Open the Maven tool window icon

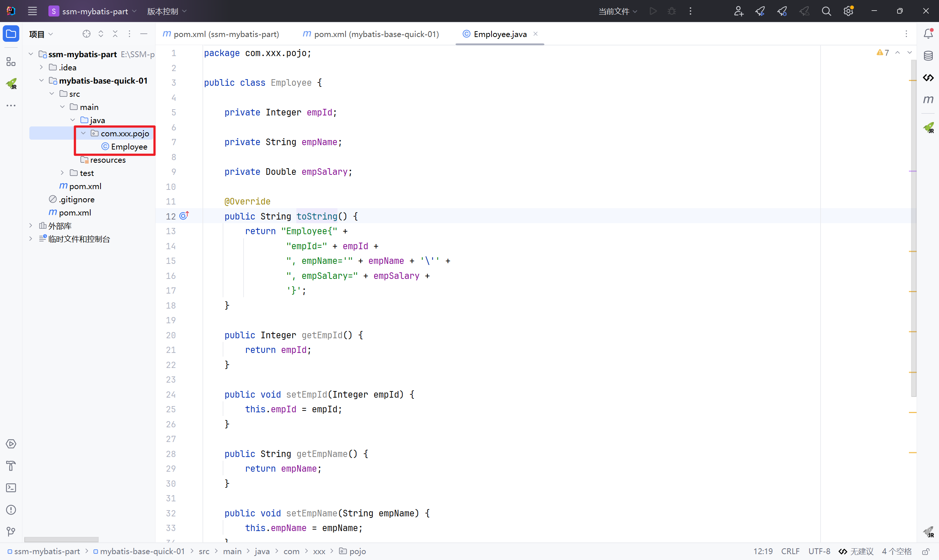pyautogui.click(x=928, y=100)
